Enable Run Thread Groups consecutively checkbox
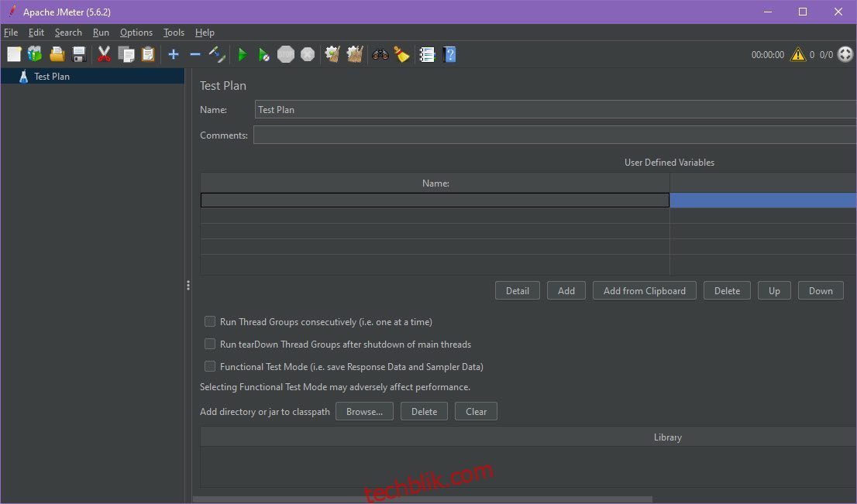The image size is (857, 504). [210, 321]
